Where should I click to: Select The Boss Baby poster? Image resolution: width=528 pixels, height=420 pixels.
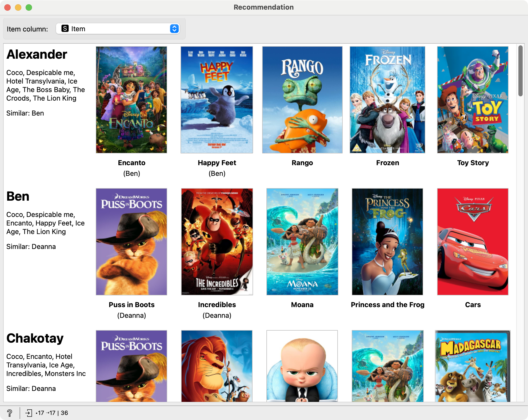pyautogui.click(x=302, y=366)
